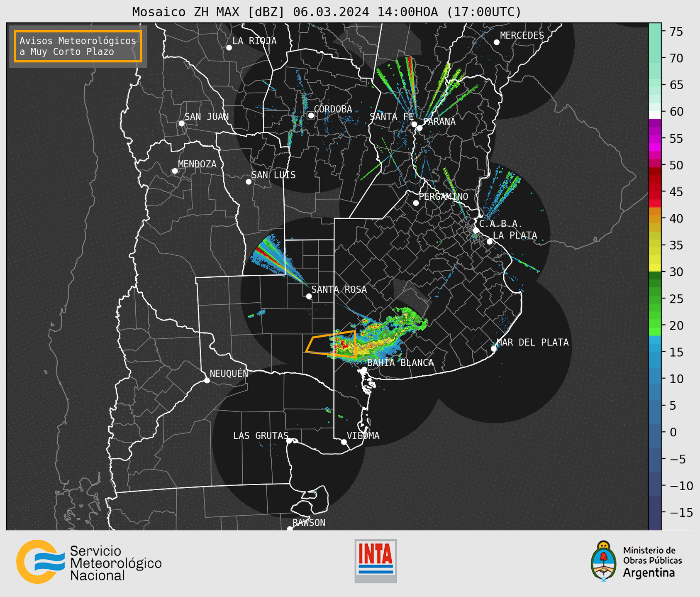Click the MAR DEL PLATA city label
Image resolution: width=700 pixels, height=597 pixels.
(533, 342)
